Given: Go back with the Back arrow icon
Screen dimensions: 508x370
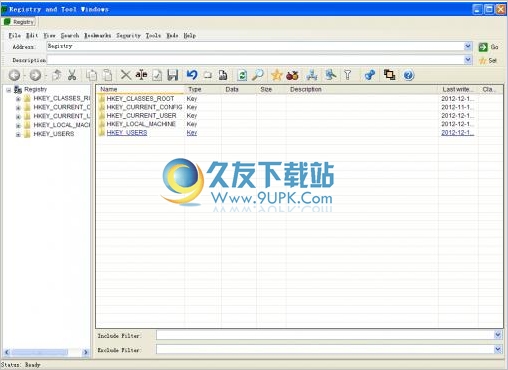Looking at the screenshot, I should (14, 75).
